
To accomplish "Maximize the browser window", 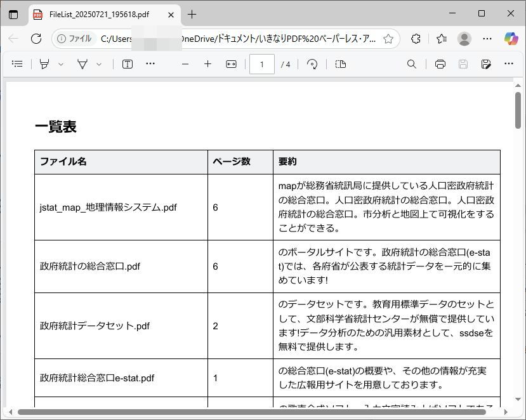I will point(482,13).
